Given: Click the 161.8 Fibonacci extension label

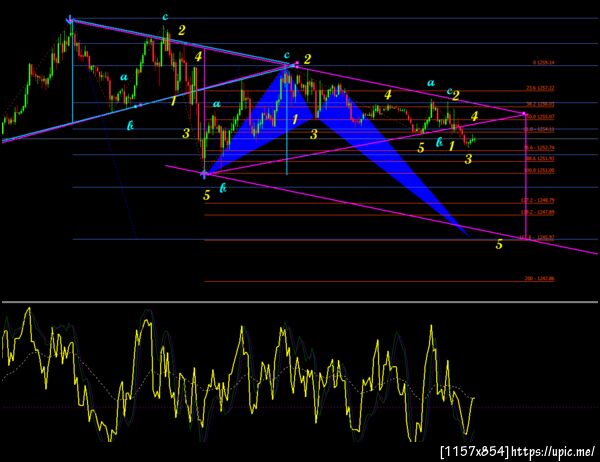Looking at the screenshot, I should (x=538, y=238).
